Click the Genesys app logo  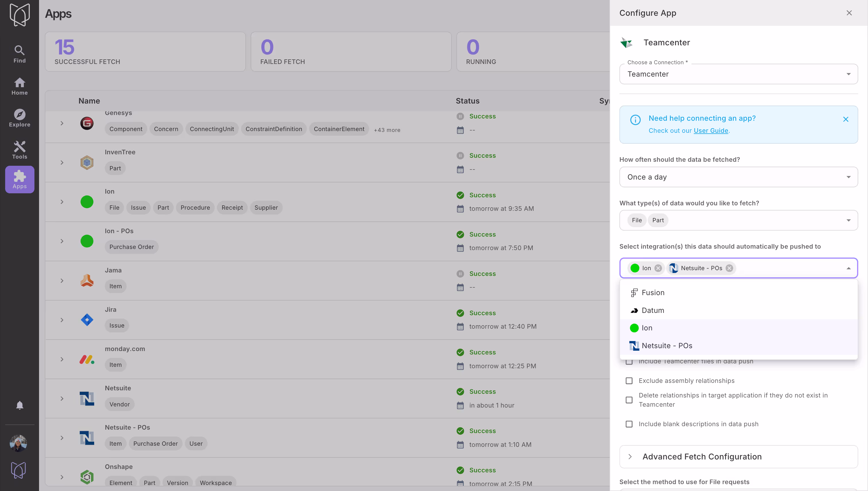[x=87, y=123]
